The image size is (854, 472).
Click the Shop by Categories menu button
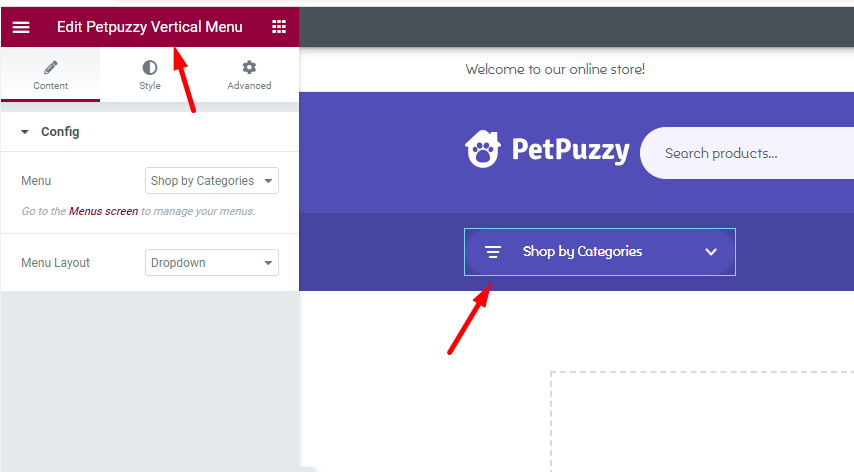click(x=600, y=252)
